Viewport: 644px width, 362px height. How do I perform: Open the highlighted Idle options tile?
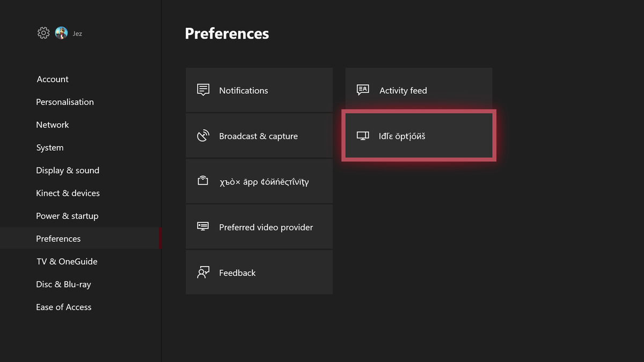pyautogui.click(x=419, y=136)
